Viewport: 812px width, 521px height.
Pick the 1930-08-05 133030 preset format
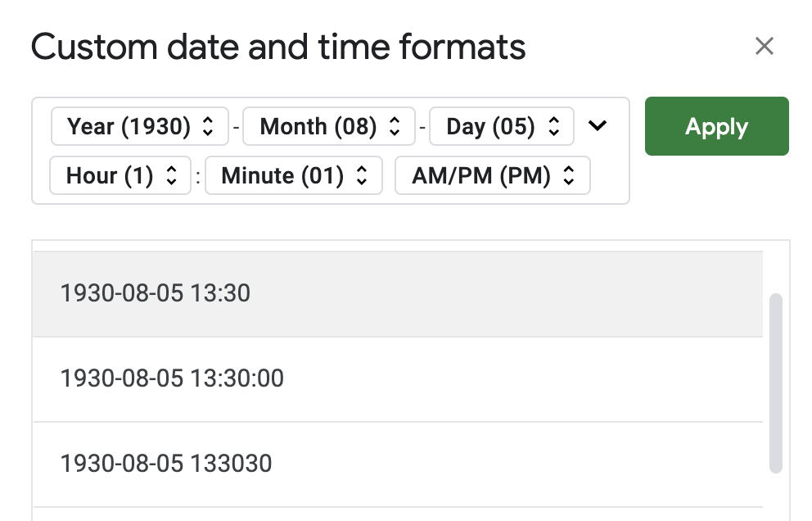point(166,464)
